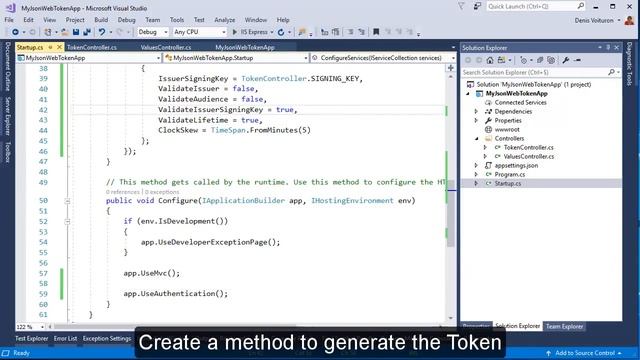Open the Toolbox side tab
This screenshot has width=640, height=360.
coord(7,152)
